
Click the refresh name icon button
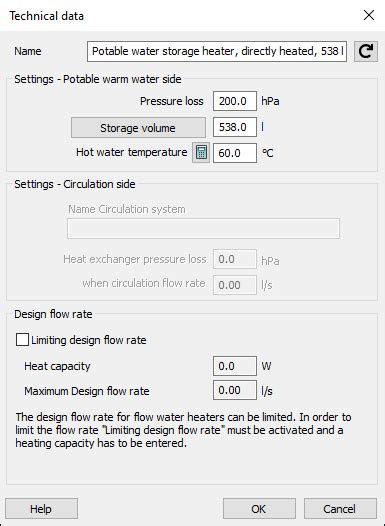point(366,51)
